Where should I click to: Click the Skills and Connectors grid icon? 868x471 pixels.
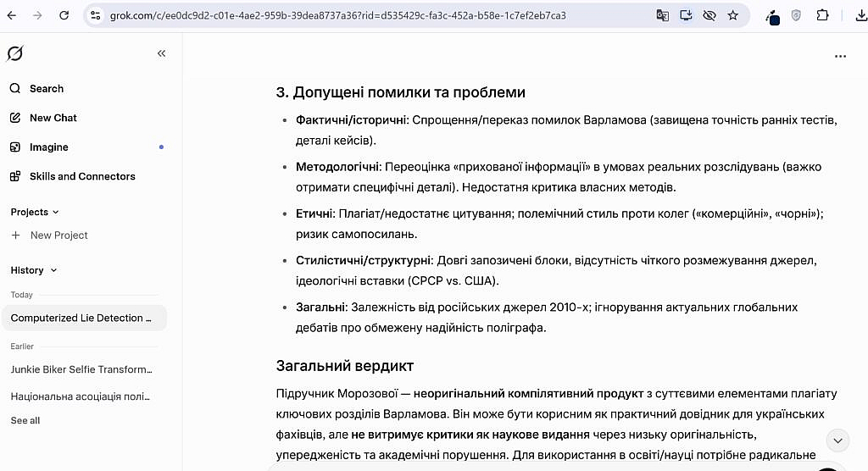[x=15, y=176]
